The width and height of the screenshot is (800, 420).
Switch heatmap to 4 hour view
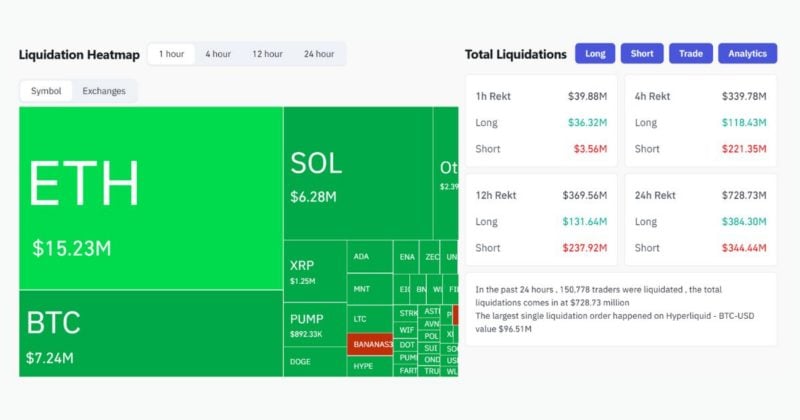pos(217,54)
